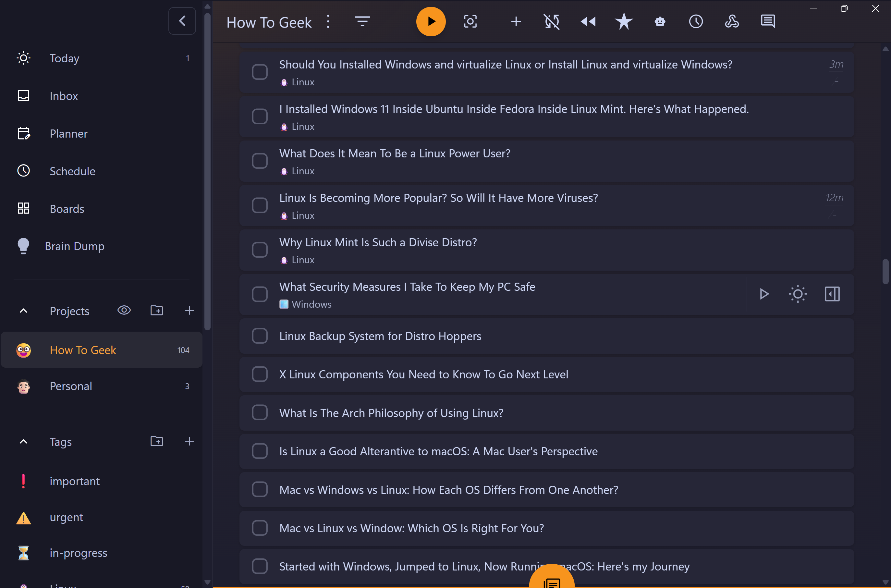Check 'Is Linux a Good Alterantive to macOS' task

(260, 451)
